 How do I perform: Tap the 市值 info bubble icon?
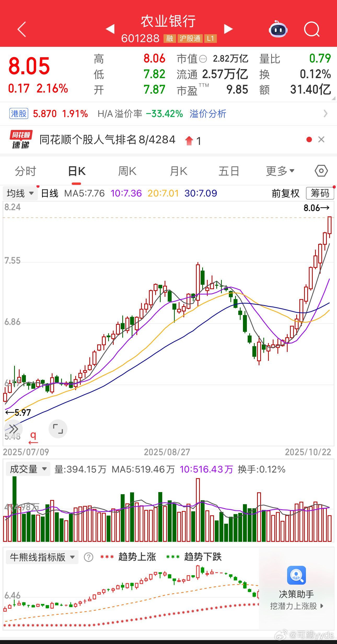(203, 59)
